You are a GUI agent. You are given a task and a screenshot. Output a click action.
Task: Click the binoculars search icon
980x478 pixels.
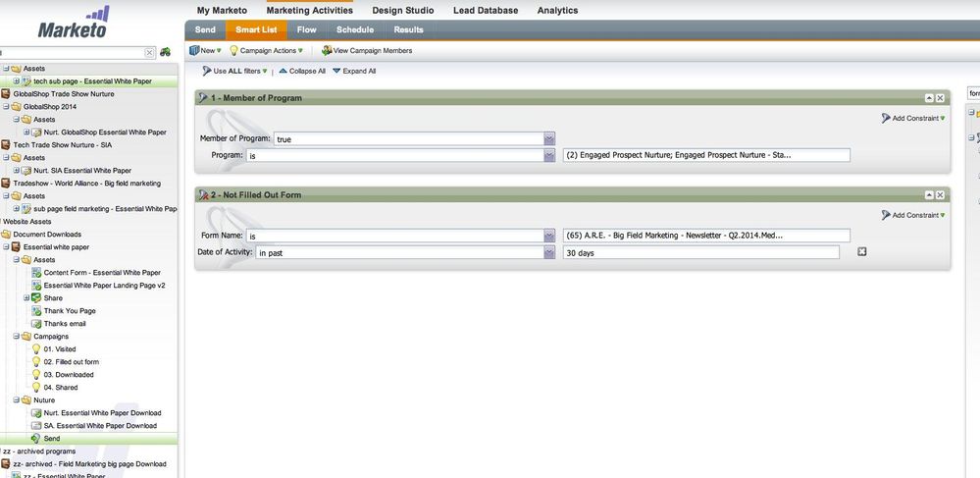tap(165, 53)
